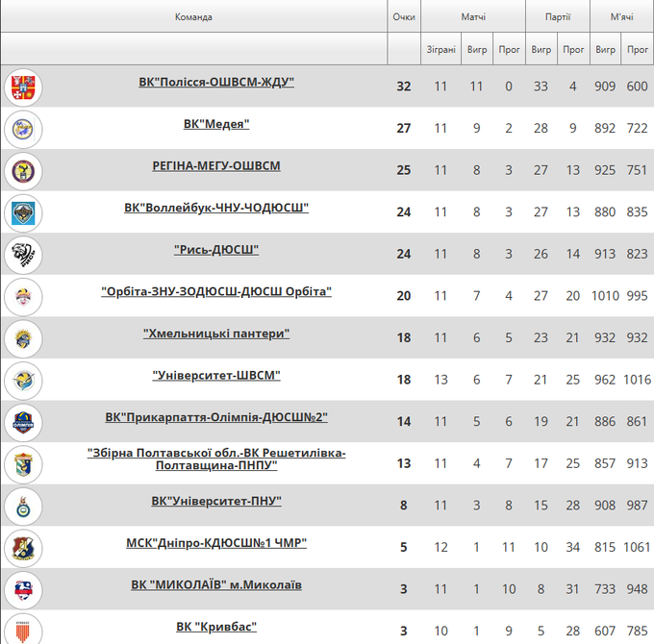Click the ВК "МИКОЛАЇВ" team logo
This screenshot has width=654, height=644.
[x=23, y=589]
